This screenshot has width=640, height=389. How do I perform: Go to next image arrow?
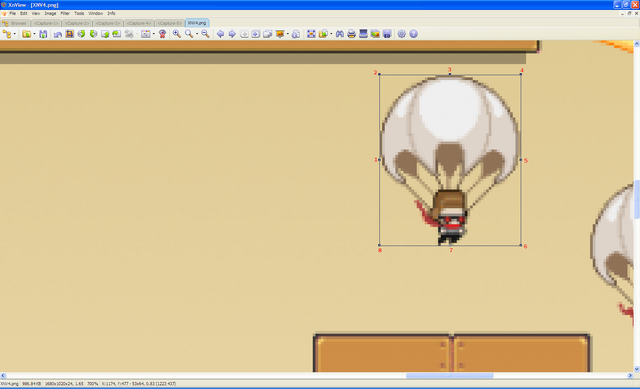(x=232, y=34)
